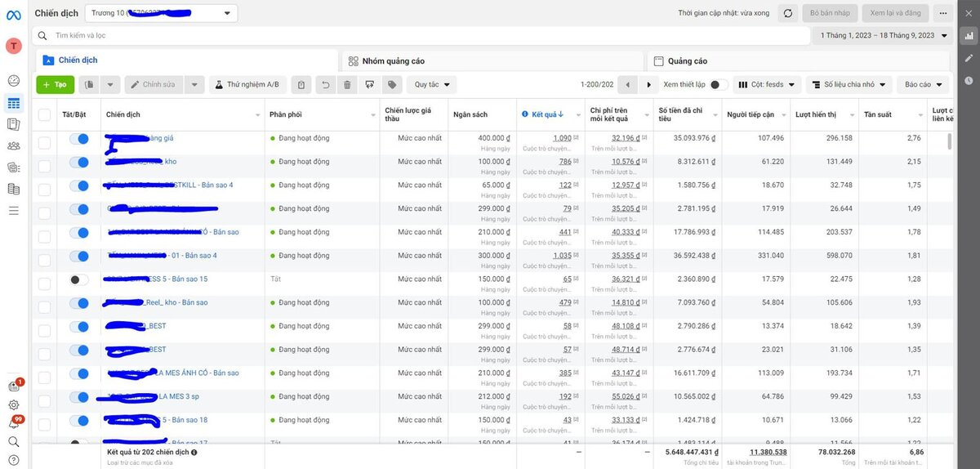Click the clipboard paste icon in toolbar

[301, 84]
